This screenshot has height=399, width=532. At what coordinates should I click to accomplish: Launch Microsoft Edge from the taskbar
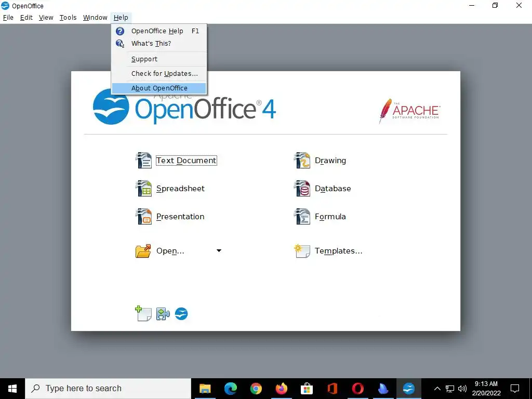tap(230, 389)
